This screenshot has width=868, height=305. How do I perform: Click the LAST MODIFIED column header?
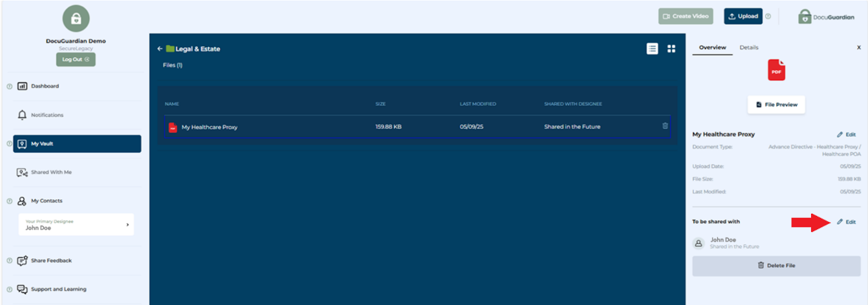pos(478,104)
